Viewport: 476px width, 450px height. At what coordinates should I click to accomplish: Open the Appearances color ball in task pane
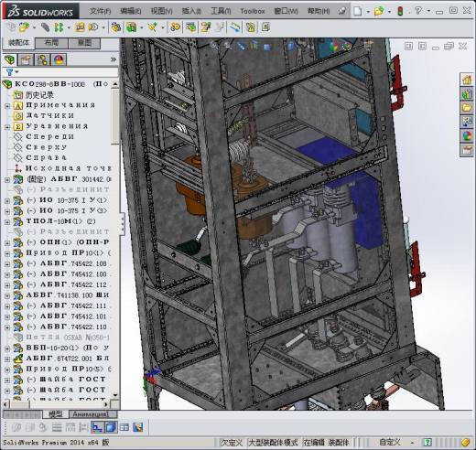pyautogui.click(x=467, y=136)
